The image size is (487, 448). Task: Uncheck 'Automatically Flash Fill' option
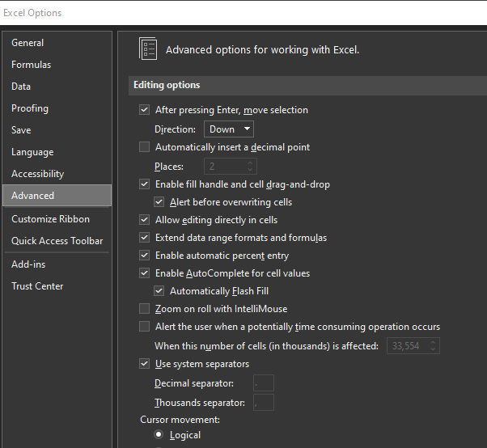[x=159, y=291]
